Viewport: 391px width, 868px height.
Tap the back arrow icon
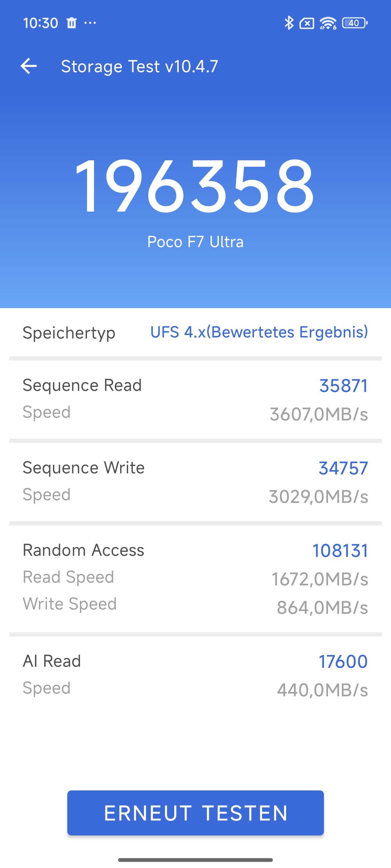click(29, 66)
